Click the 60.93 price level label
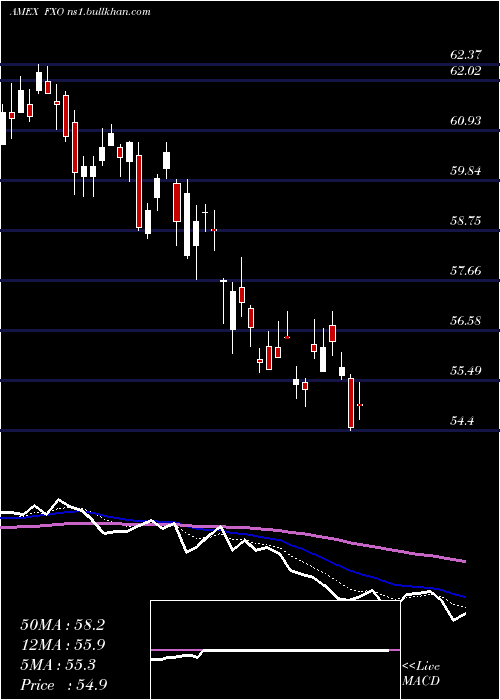This screenshot has width=500, height=700. [466, 121]
